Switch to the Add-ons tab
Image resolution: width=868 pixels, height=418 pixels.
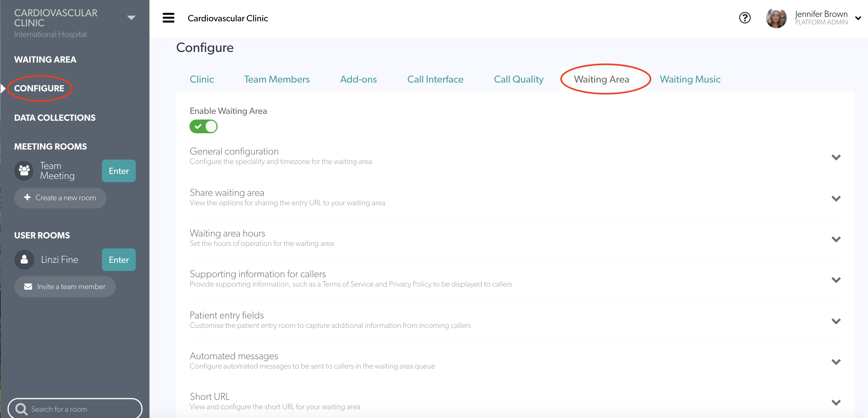coord(358,79)
